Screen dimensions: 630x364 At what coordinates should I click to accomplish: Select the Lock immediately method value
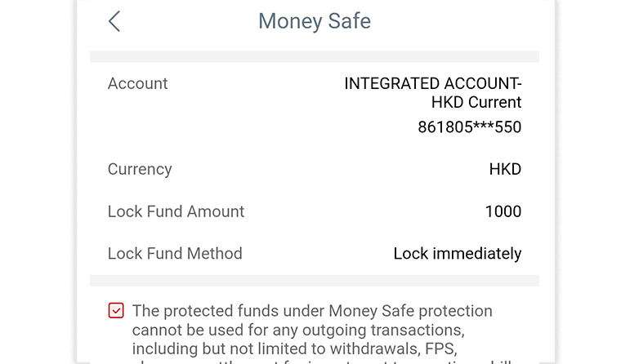pos(457,253)
